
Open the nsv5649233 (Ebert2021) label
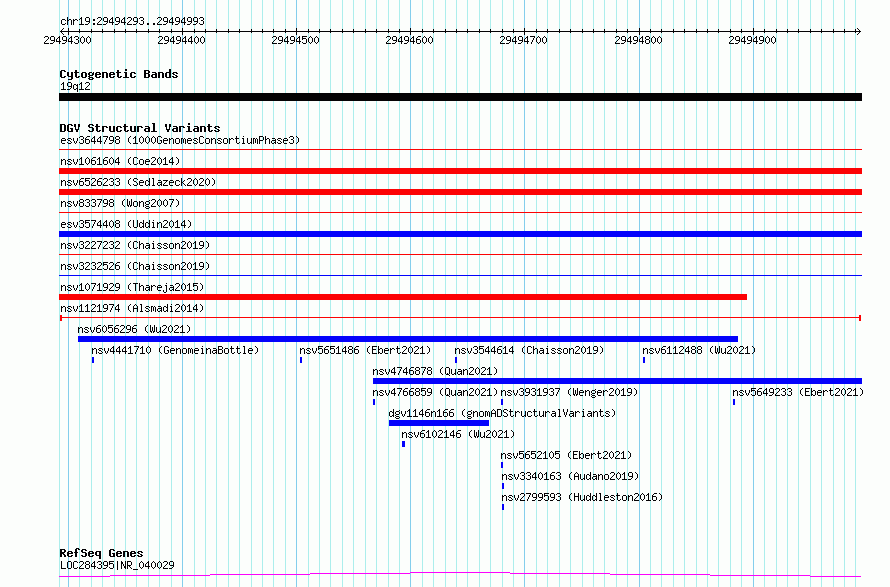798,392
